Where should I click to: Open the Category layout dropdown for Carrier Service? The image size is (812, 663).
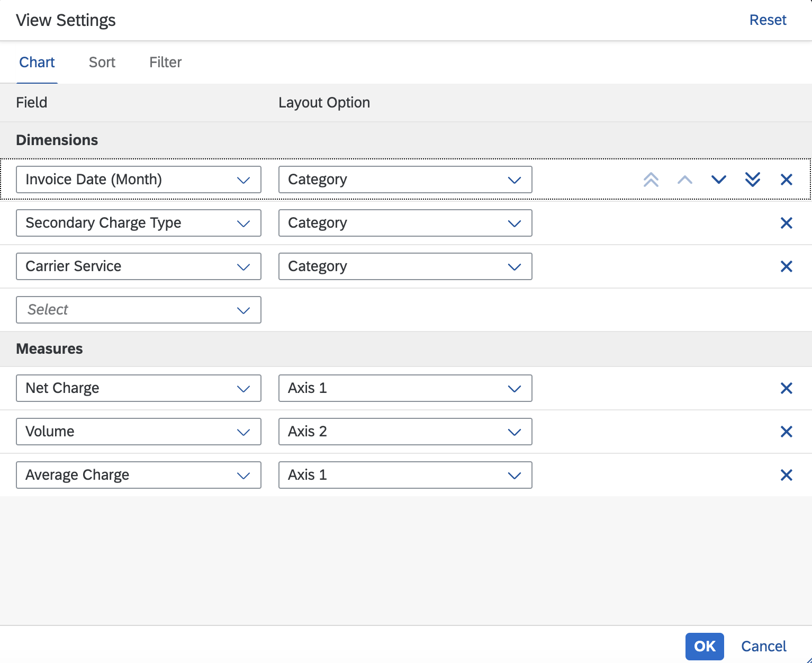(514, 266)
